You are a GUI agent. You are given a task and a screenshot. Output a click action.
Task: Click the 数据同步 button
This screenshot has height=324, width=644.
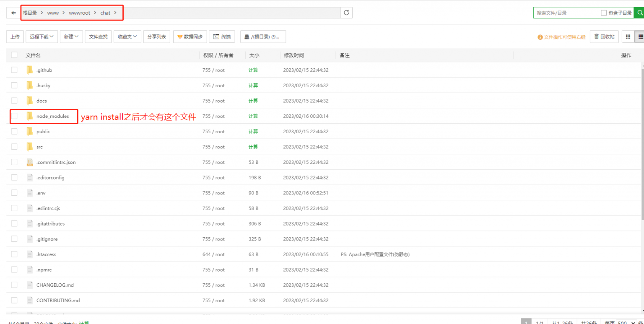coord(190,36)
